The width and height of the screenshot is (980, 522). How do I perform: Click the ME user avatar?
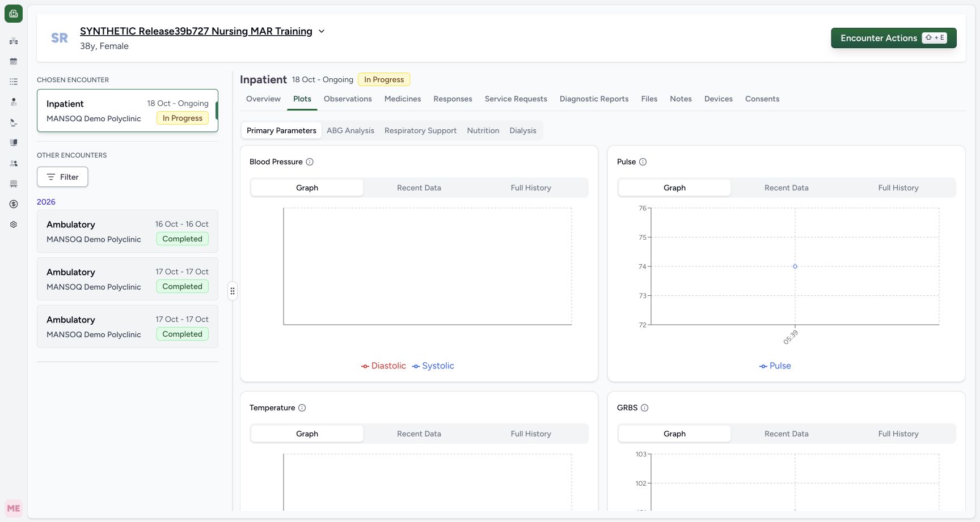click(x=14, y=508)
